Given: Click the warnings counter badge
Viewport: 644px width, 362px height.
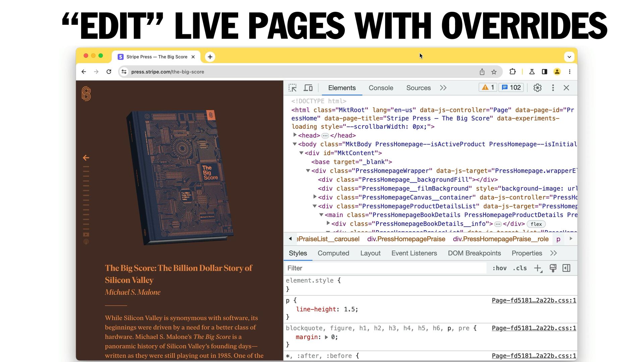Looking at the screenshot, I should coord(488,87).
